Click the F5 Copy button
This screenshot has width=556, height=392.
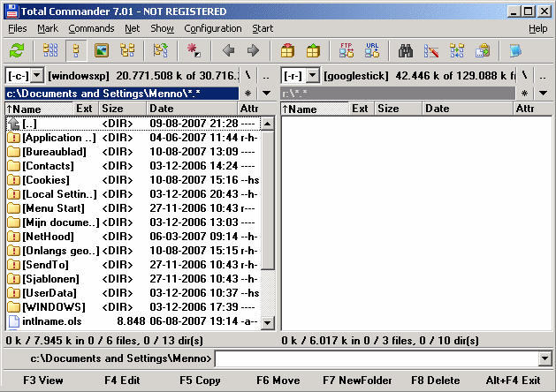pyautogui.click(x=200, y=381)
